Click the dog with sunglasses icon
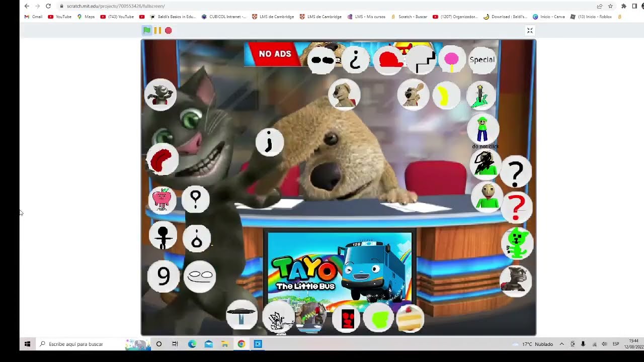 413,95
